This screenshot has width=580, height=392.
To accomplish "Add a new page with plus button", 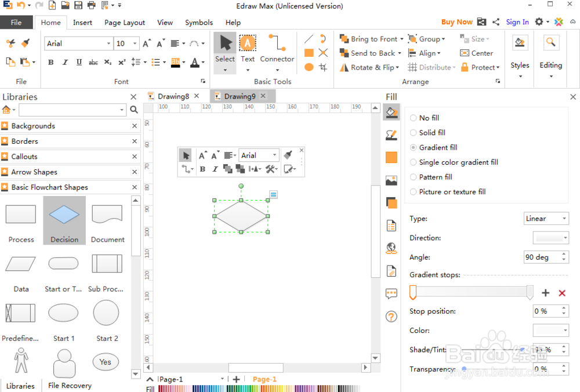I will click(x=237, y=379).
